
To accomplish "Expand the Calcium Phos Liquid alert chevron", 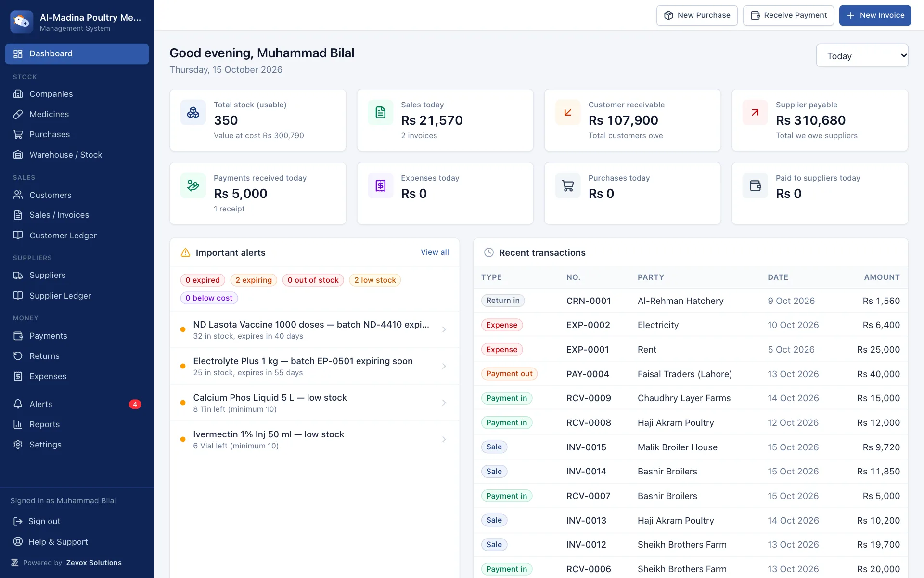I will pyautogui.click(x=444, y=403).
